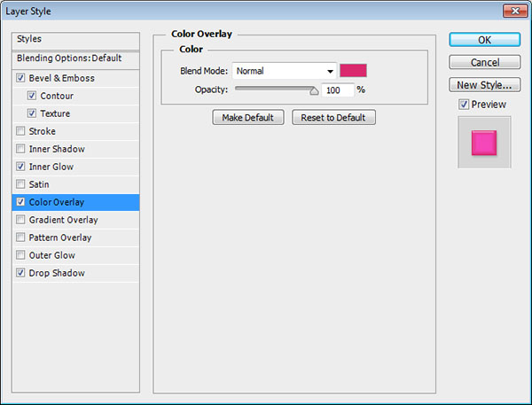Toggle the Preview checkbox
532x405 pixels.
464,105
